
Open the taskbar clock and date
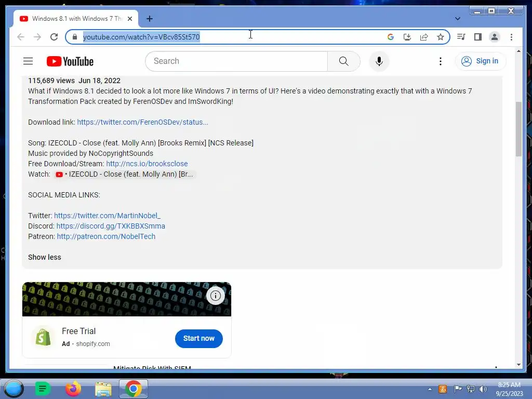click(509, 389)
